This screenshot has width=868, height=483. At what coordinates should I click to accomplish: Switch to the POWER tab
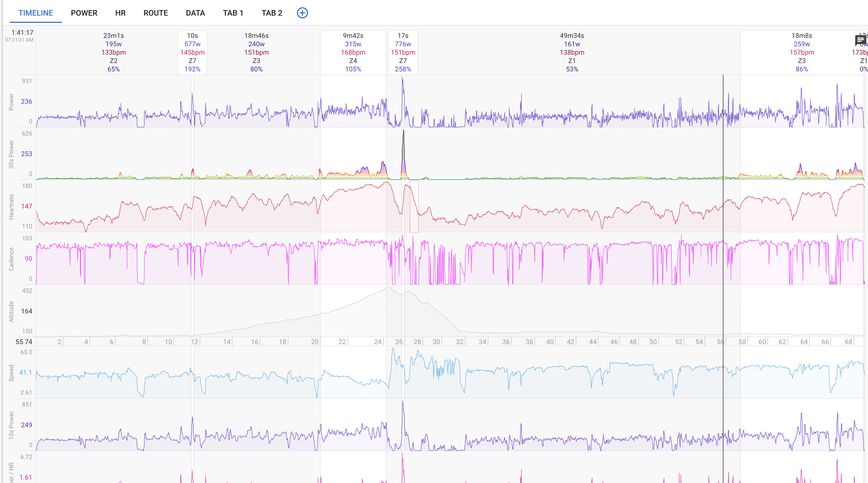click(x=84, y=13)
